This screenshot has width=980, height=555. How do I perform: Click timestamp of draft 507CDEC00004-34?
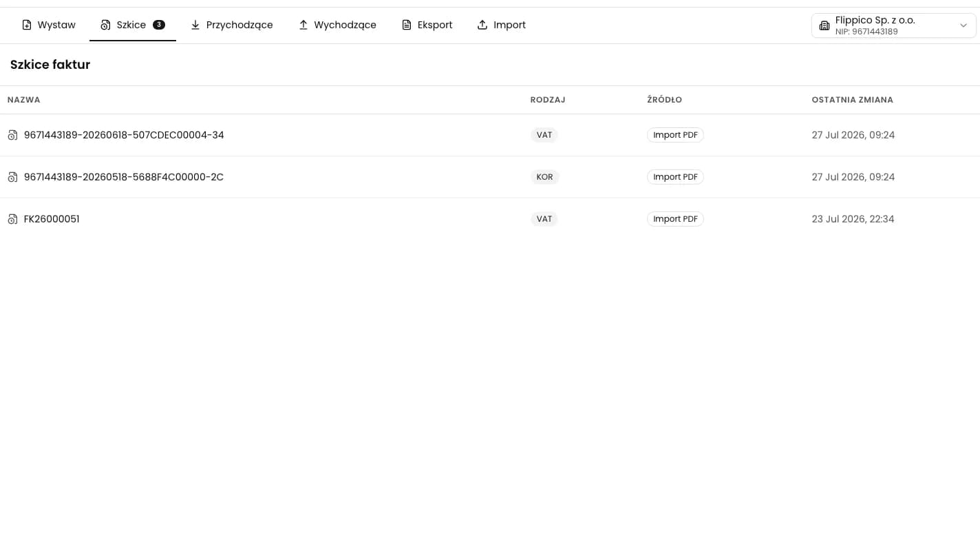853,135
